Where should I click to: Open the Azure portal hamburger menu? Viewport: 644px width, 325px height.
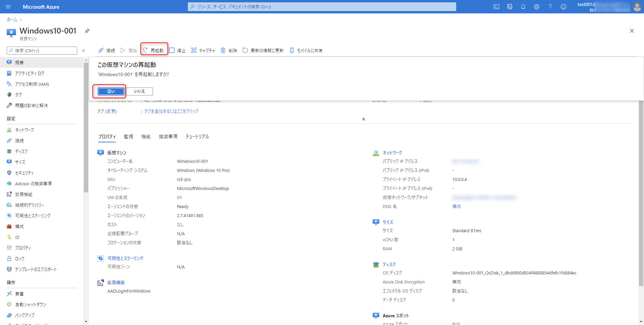[8, 7]
